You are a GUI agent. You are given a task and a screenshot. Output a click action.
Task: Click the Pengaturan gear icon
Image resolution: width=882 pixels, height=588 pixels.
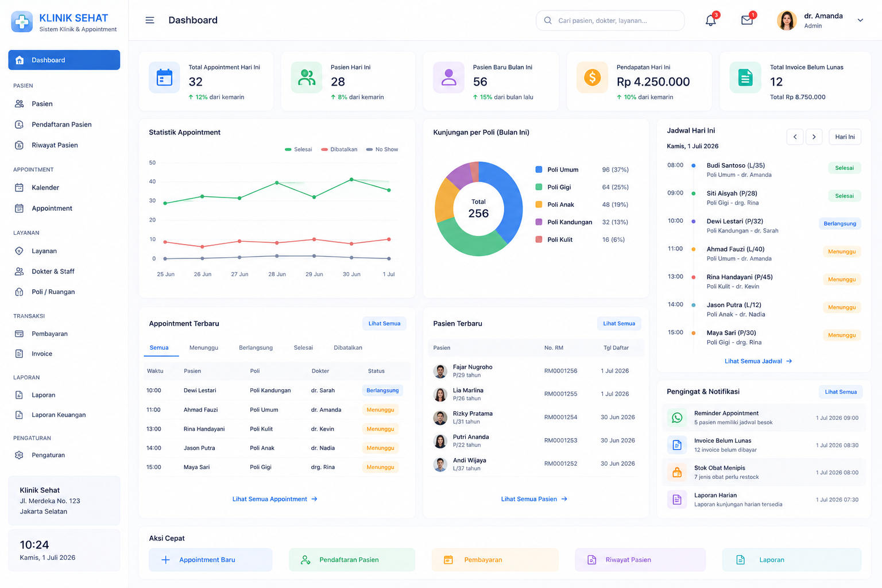pos(19,455)
